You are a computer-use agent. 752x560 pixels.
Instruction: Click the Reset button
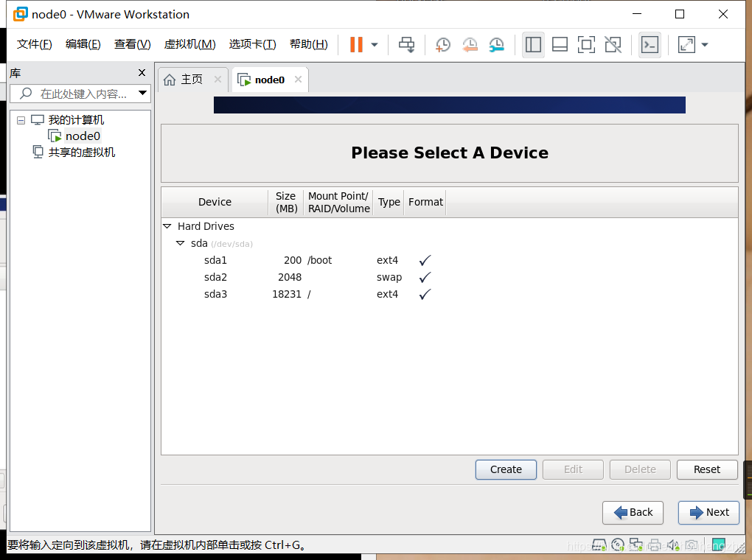[707, 469]
